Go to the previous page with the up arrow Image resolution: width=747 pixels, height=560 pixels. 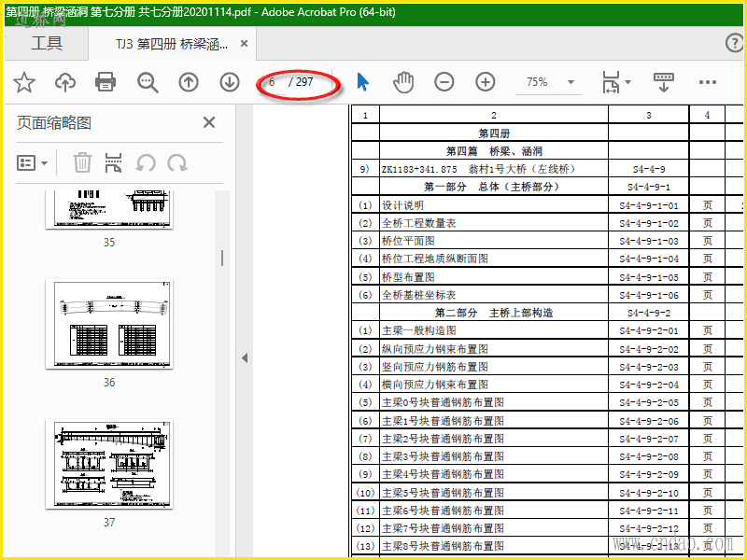[189, 82]
